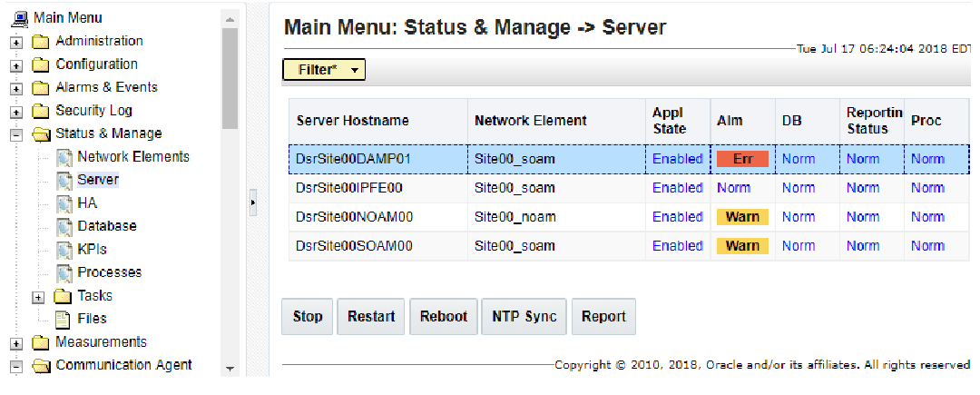Open the HA status page
The image size is (980, 395).
(x=87, y=203)
